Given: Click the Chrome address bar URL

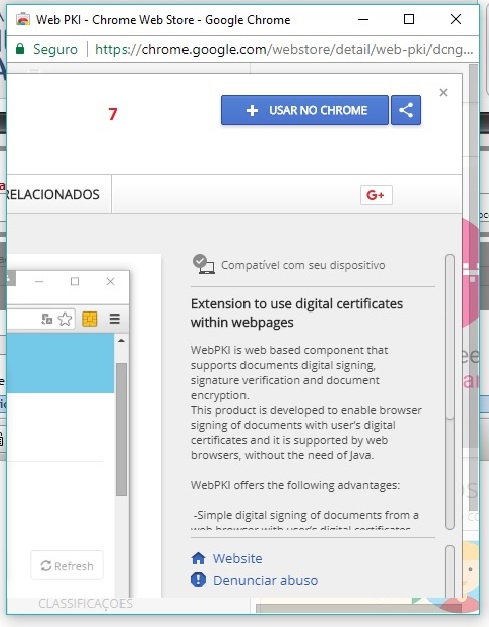Looking at the screenshot, I should tap(283, 49).
